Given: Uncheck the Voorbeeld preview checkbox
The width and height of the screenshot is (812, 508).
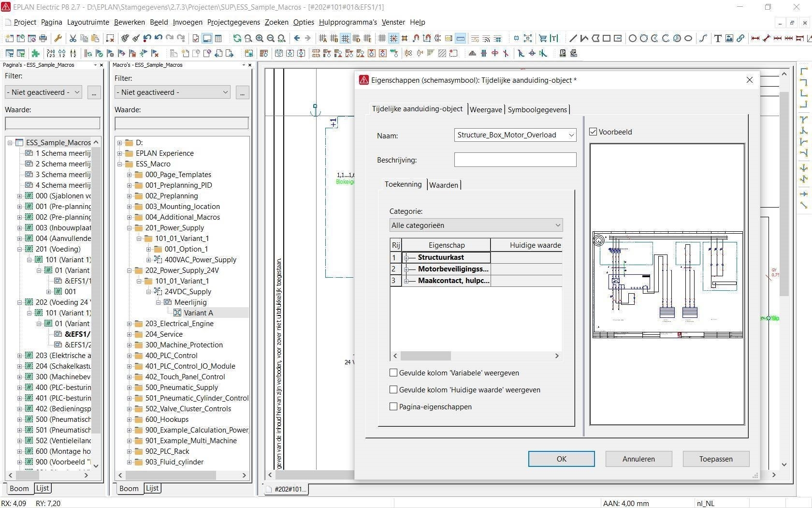Looking at the screenshot, I should click(593, 132).
